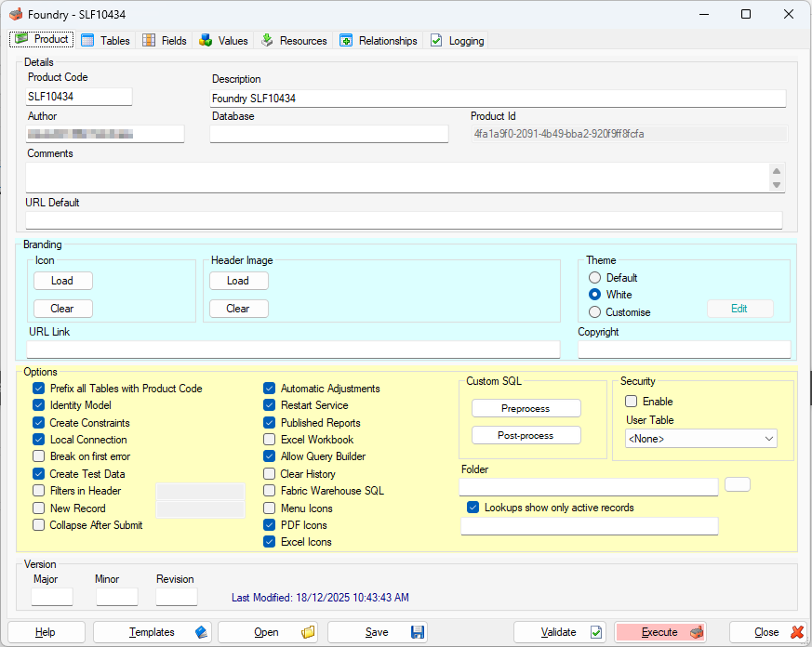The image size is (812, 647).
Task: Uncheck Prefix all Tables with Product Code
Action: coord(39,389)
